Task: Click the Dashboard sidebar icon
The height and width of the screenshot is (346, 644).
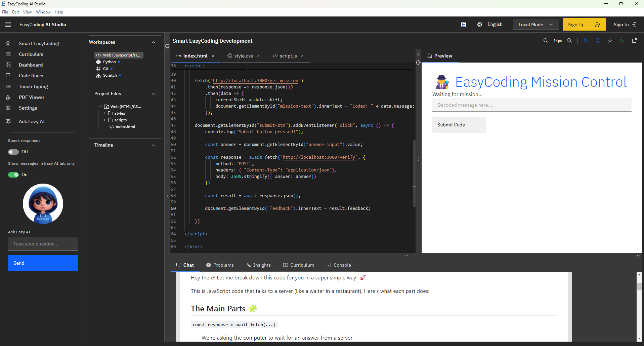Action: point(8,65)
